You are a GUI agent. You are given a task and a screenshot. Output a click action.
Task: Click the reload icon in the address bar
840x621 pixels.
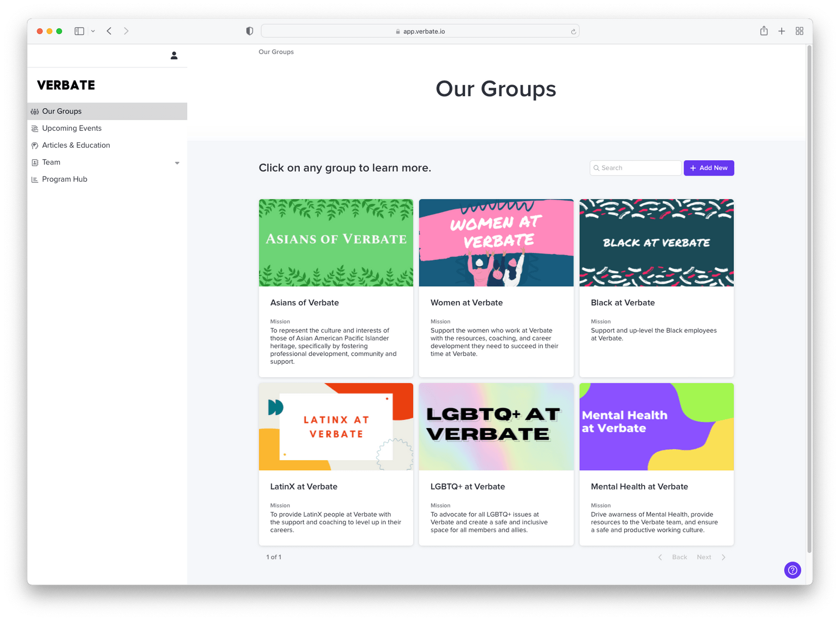pos(572,31)
